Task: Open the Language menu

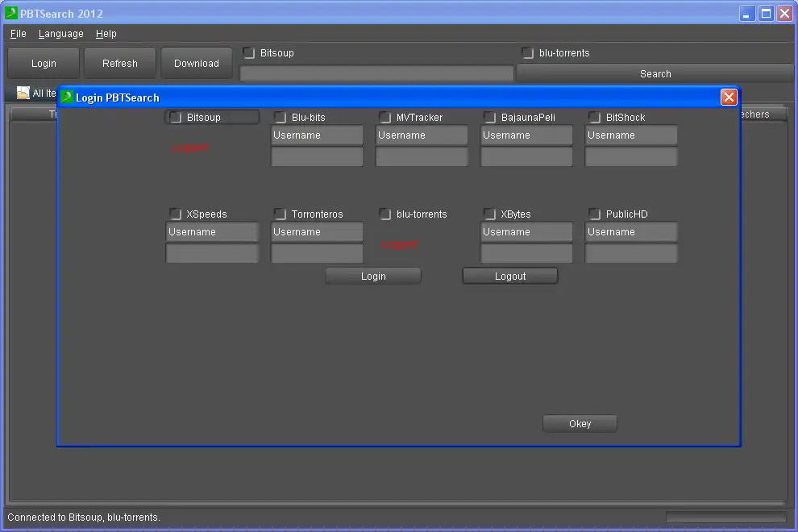Action: click(60, 34)
